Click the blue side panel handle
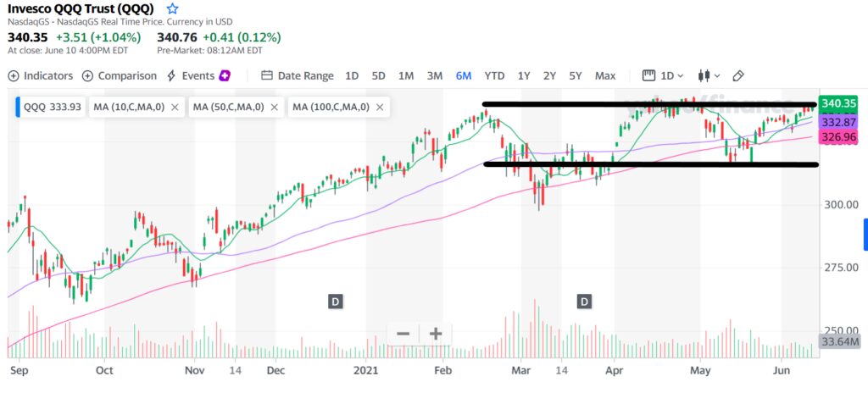 coord(865,234)
